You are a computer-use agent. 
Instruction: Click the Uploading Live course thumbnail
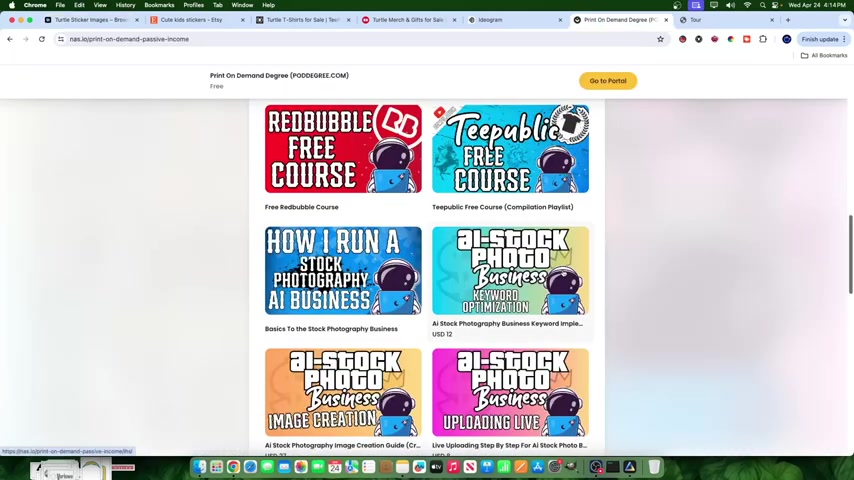[x=510, y=392]
